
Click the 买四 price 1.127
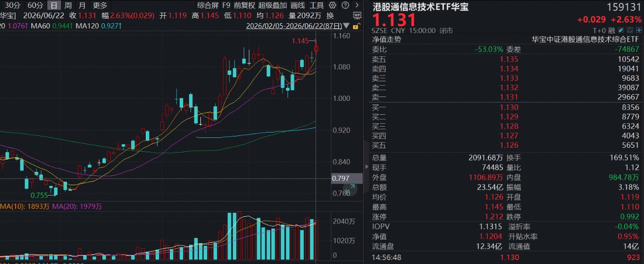click(x=509, y=136)
